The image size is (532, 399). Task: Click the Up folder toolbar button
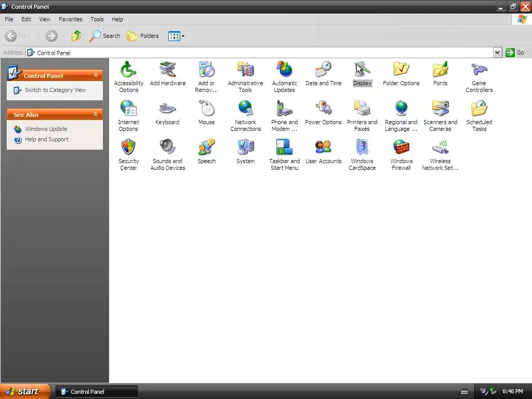click(x=76, y=36)
